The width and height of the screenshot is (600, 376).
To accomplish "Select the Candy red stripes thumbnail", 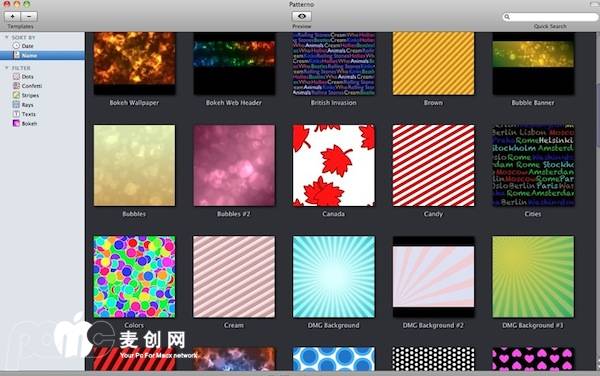I will 434,165.
